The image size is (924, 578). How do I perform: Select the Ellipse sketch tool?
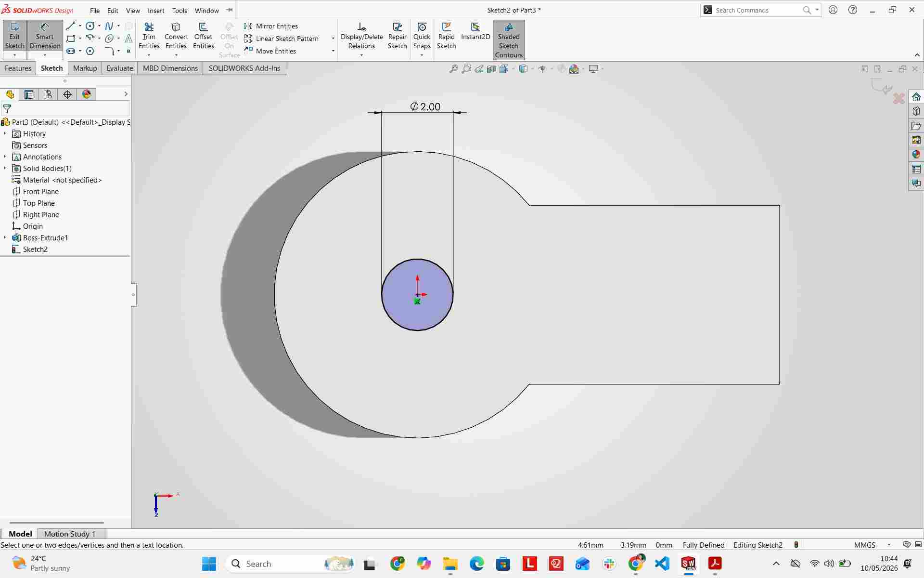pos(109,39)
